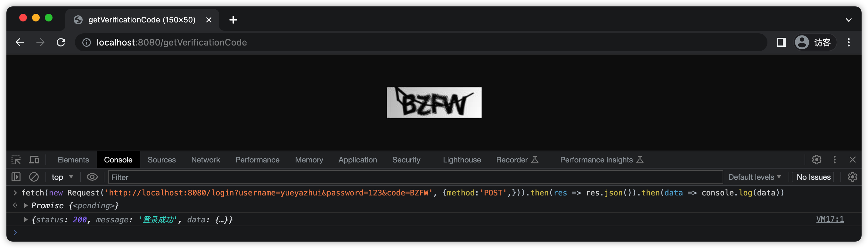Open Chrome three-dot menu

coord(848,43)
